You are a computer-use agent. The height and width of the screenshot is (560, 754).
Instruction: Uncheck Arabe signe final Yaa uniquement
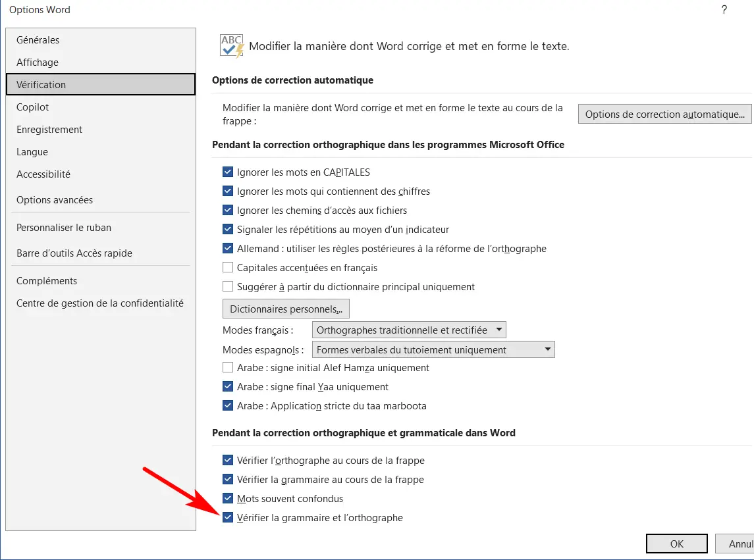[x=228, y=386]
